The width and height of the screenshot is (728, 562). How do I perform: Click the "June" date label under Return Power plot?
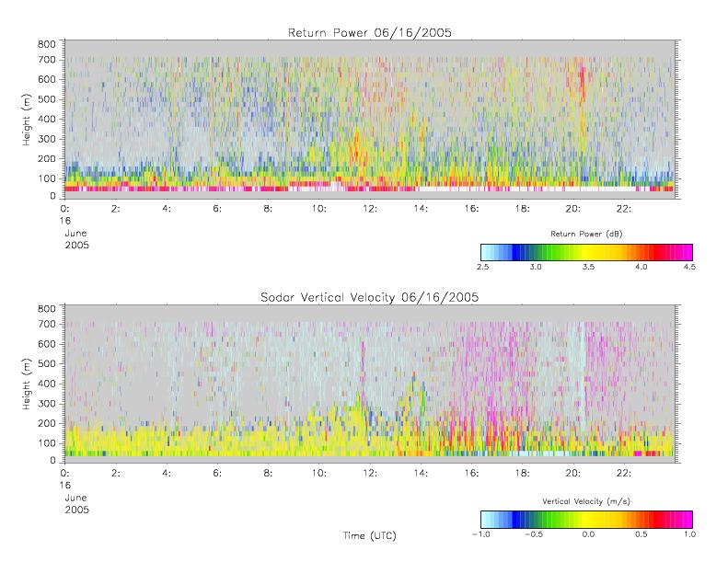75,233
